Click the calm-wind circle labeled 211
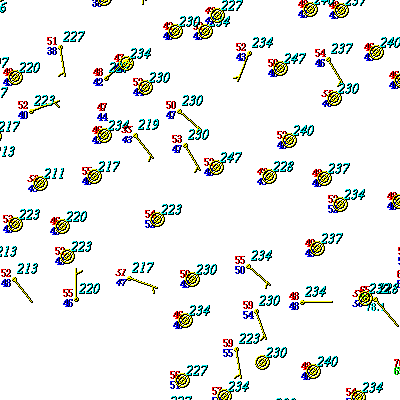Viewport: 400px width, 400px height. pos(41,183)
